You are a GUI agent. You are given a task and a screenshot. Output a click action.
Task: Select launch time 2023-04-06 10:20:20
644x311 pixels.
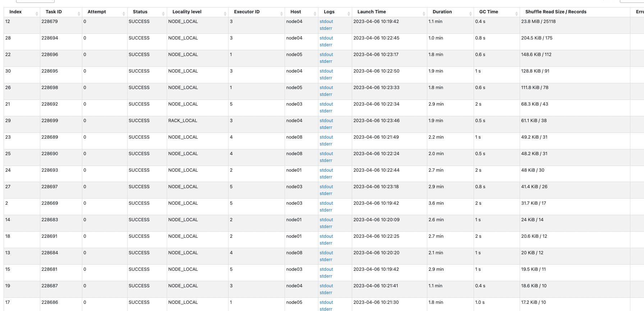point(376,253)
